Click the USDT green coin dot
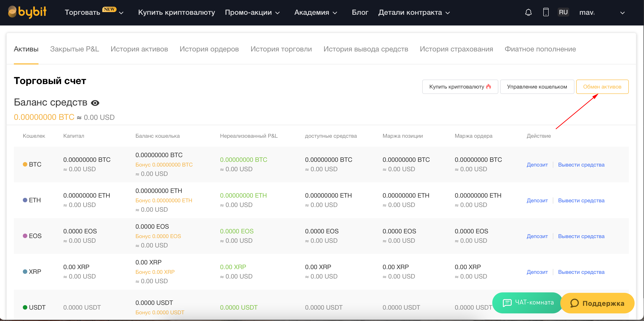Screen dimensions: 644x321 [25, 307]
